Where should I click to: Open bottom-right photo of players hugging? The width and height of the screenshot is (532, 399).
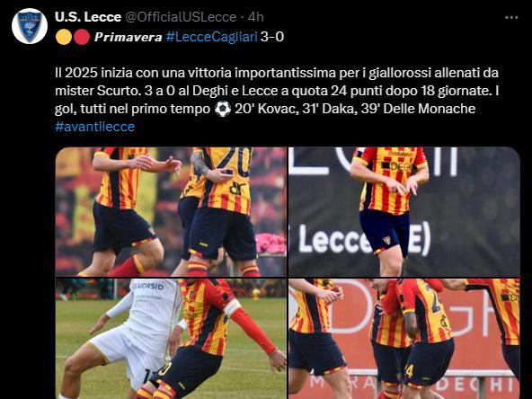point(404,339)
